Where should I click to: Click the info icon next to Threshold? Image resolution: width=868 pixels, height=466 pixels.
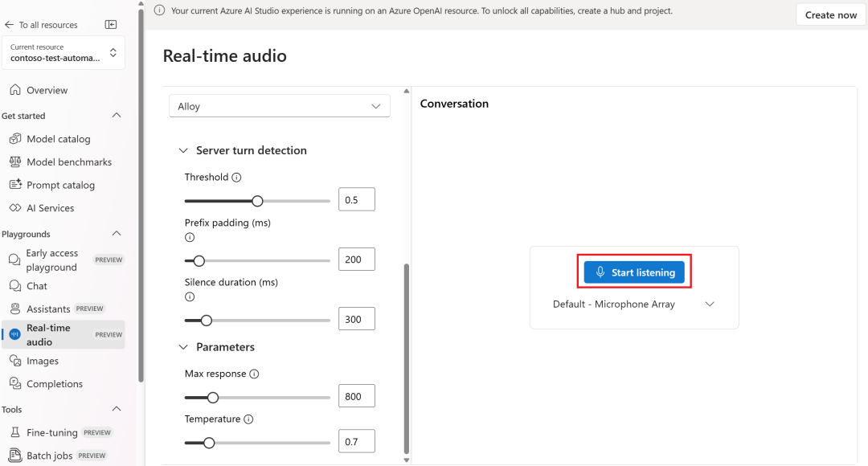(x=236, y=177)
